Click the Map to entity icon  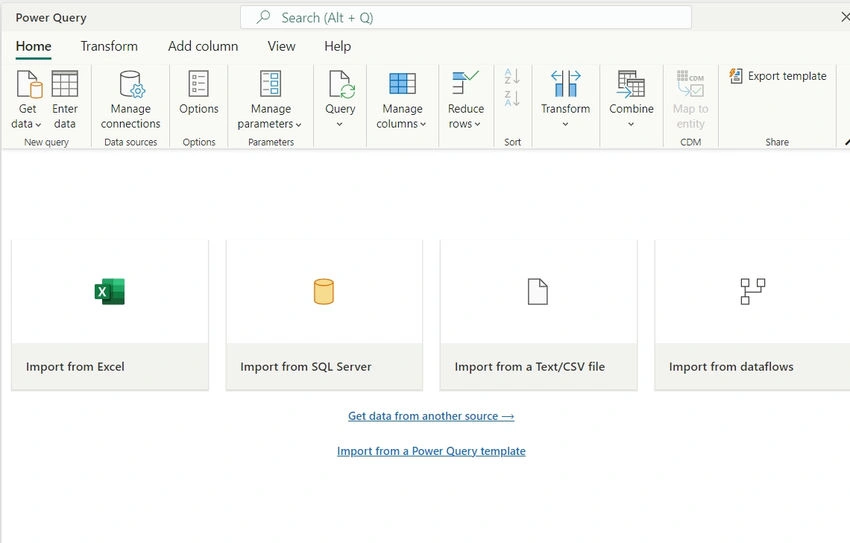click(x=690, y=83)
